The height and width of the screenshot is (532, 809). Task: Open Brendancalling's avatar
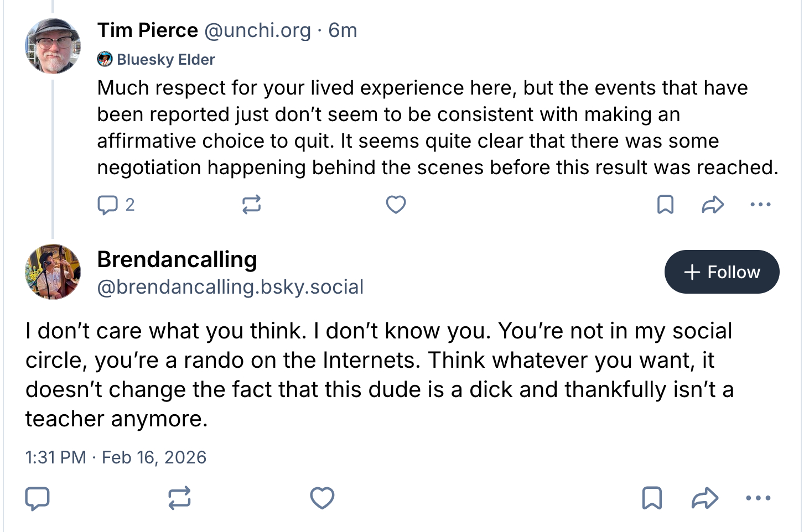click(x=53, y=272)
